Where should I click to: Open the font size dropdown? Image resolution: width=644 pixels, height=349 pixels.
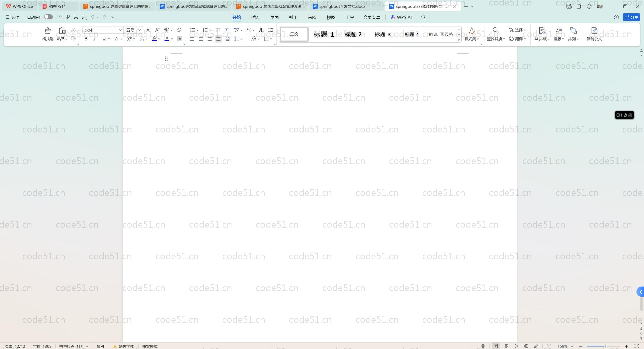139,30
